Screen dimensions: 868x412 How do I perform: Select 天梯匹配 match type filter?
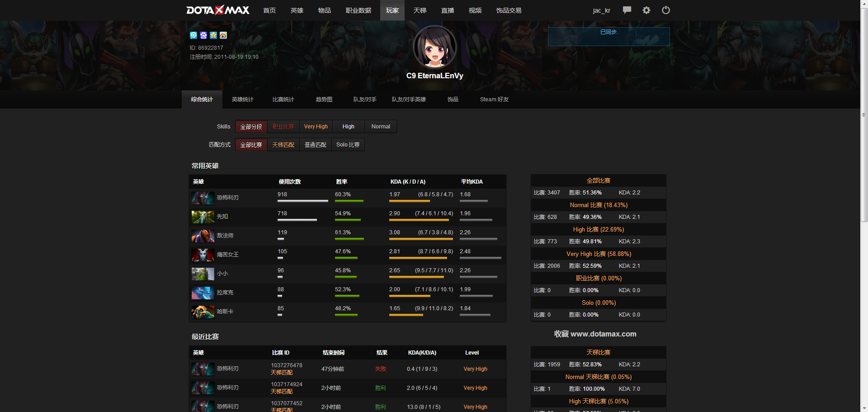click(x=283, y=145)
